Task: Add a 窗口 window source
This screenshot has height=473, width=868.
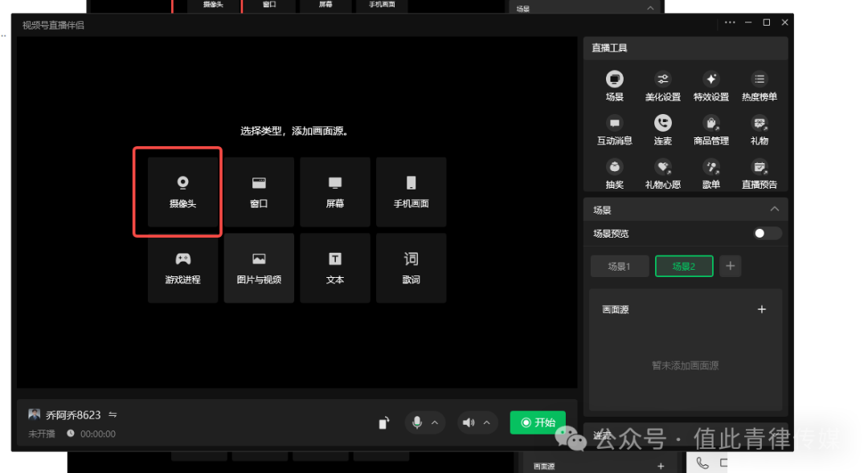Action: pos(259,191)
